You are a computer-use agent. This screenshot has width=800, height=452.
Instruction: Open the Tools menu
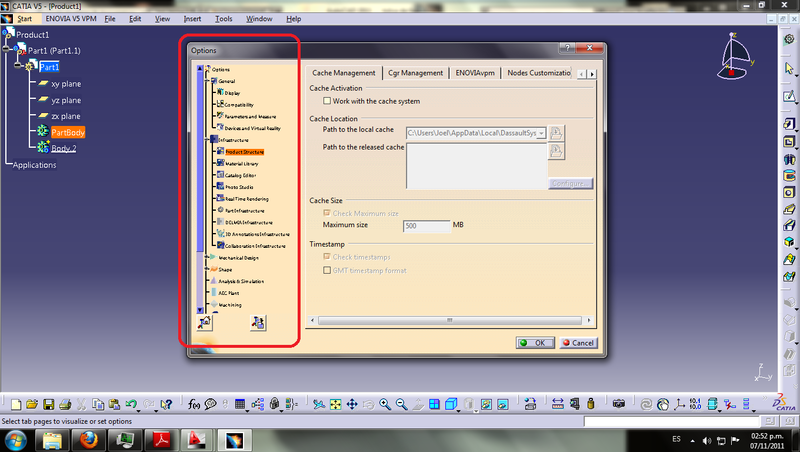pyautogui.click(x=223, y=19)
